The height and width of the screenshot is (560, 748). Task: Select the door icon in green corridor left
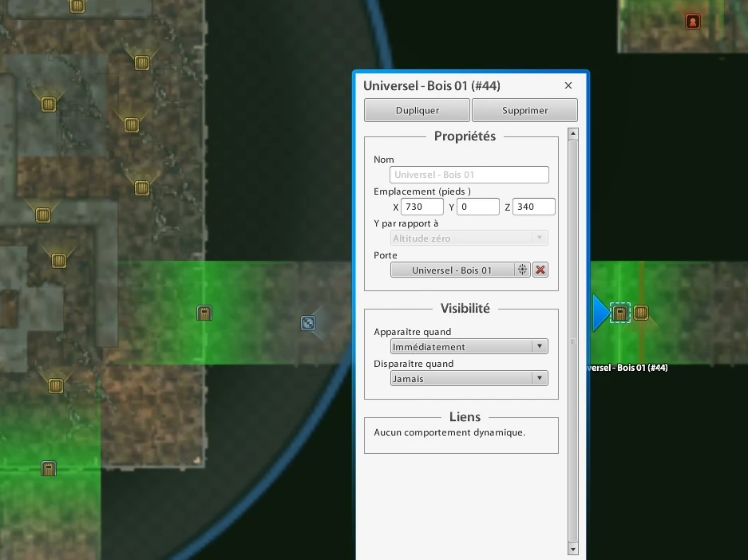click(x=204, y=314)
